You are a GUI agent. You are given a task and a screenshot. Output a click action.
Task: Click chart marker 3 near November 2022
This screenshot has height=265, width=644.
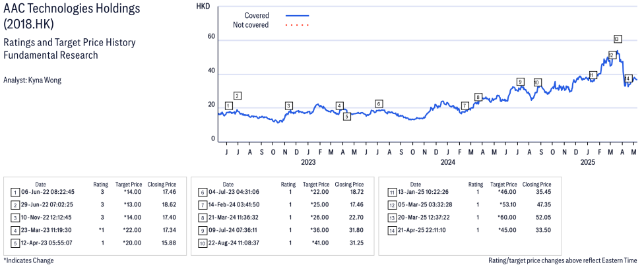289,106
